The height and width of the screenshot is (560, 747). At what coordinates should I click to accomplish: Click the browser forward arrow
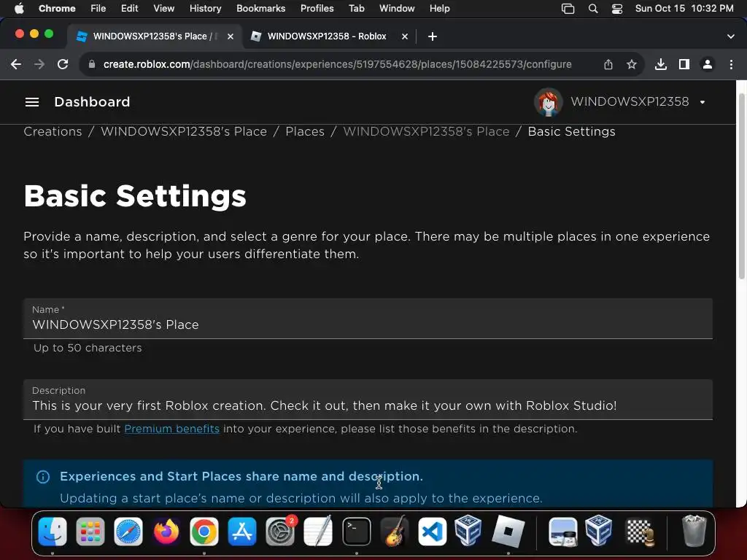39,64
